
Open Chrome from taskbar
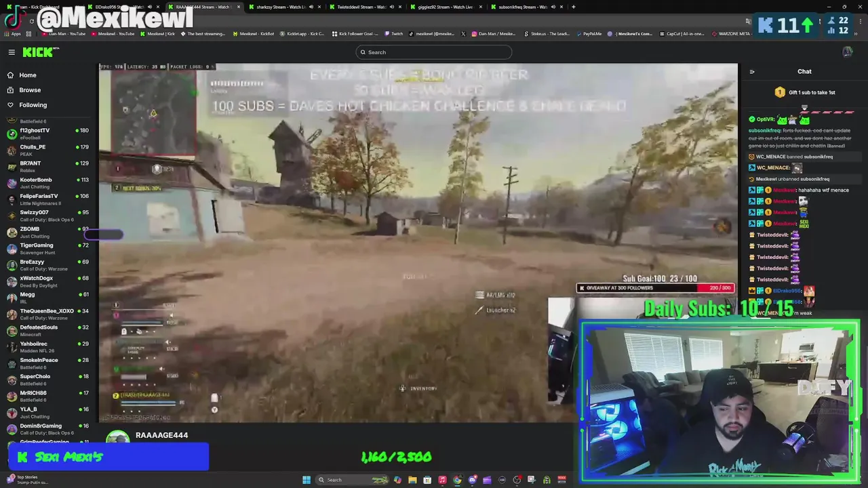457,480
